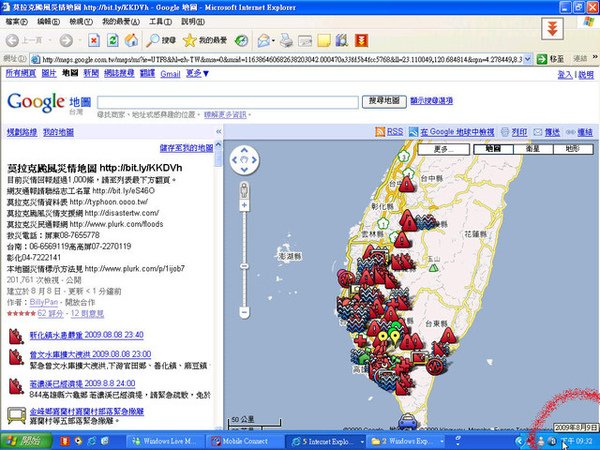Switch to Mobile Connect taskbar button
Screen dimensions: 600x450
(245, 441)
